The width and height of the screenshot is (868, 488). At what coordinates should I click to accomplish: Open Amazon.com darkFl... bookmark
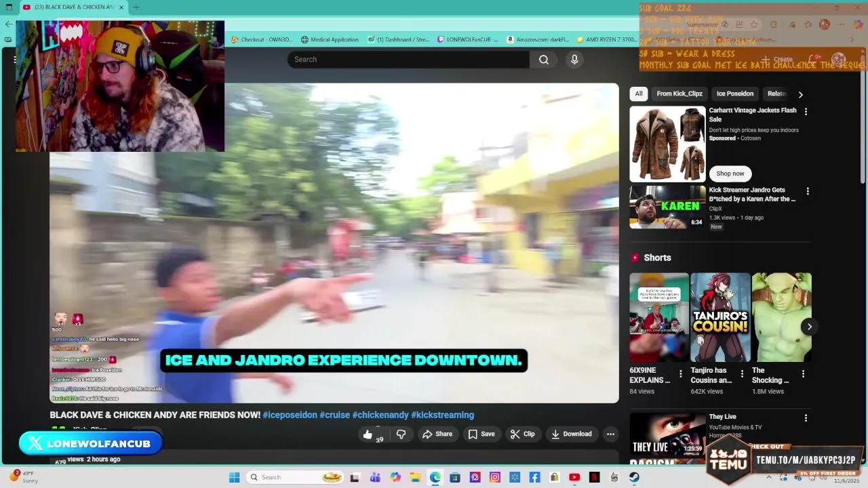point(538,39)
